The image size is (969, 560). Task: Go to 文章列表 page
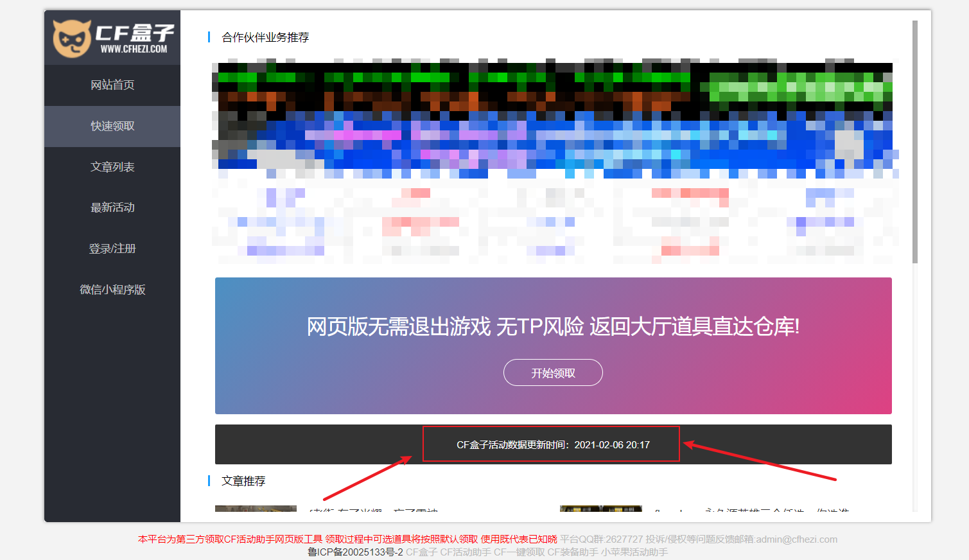pyautogui.click(x=112, y=167)
